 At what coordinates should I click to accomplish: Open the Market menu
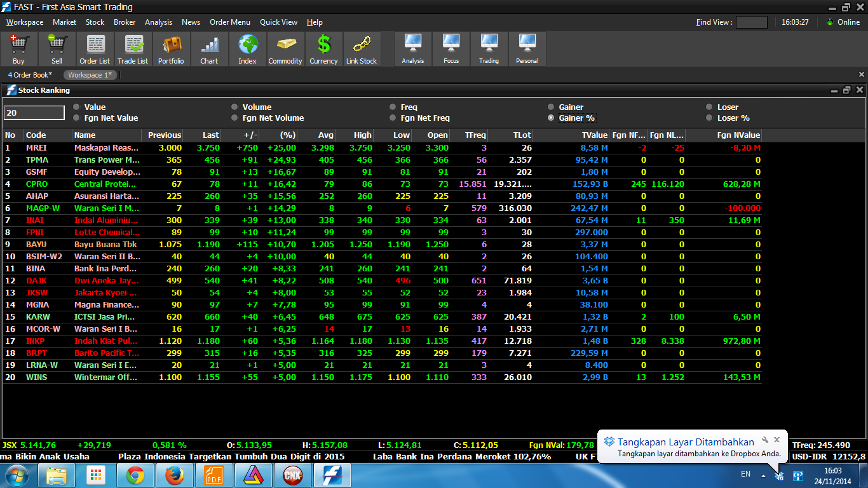click(x=64, y=22)
